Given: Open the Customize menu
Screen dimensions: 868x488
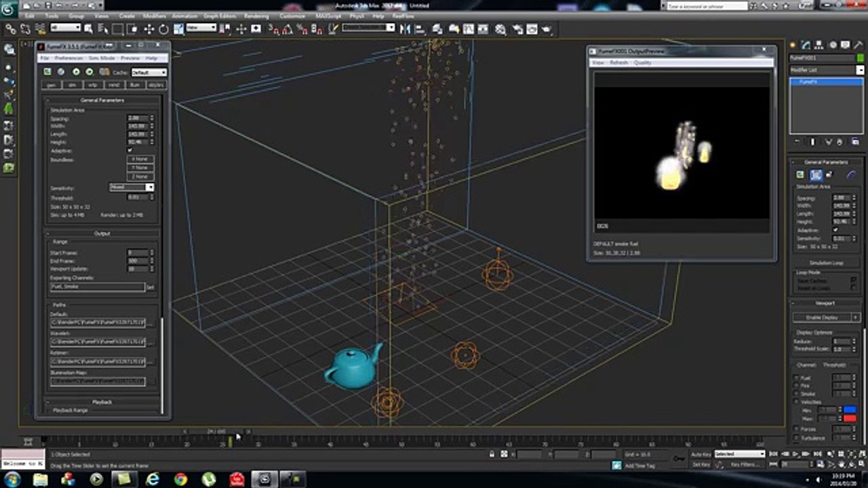Looking at the screenshot, I should click(292, 16).
